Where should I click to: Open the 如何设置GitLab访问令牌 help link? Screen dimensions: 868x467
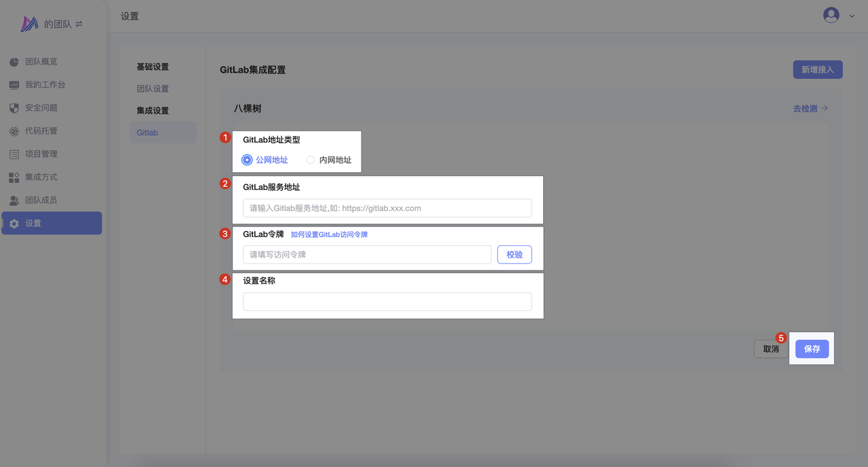coord(329,235)
